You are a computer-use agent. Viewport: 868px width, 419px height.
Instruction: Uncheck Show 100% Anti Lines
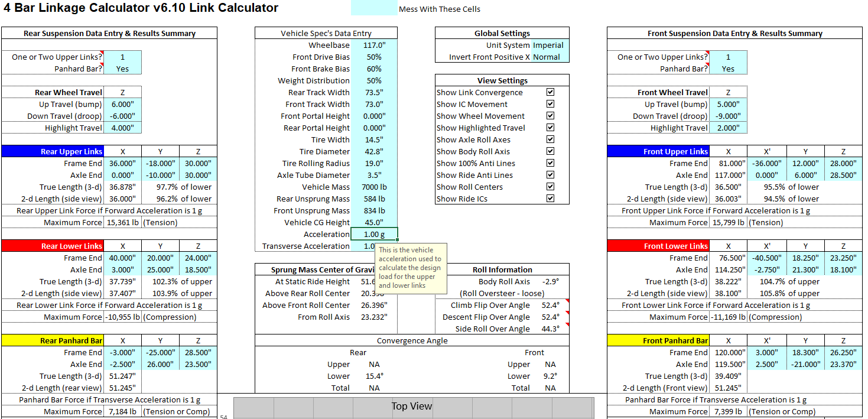550,163
